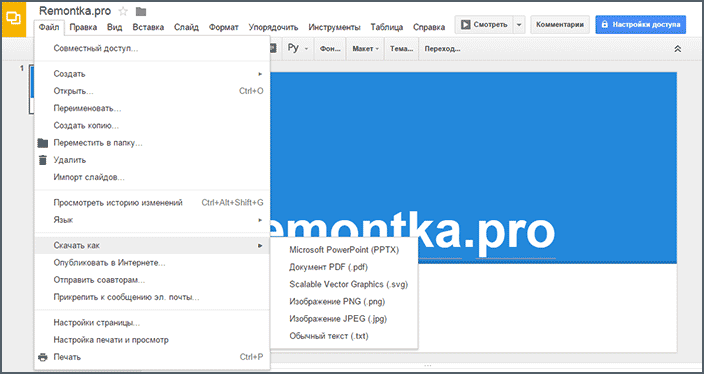
Task: Download as Microsoft PowerPoint (PPTX)
Action: [x=344, y=250]
